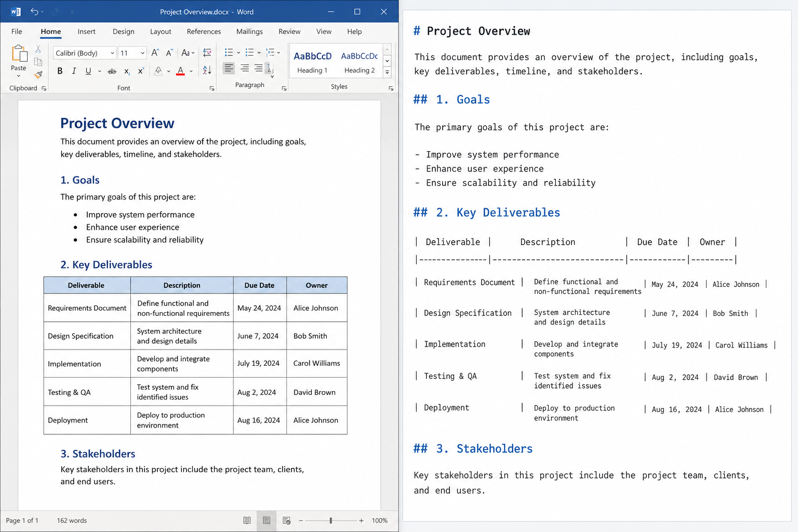
Task: Toggle underline formatting
Action: (x=88, y=71)
